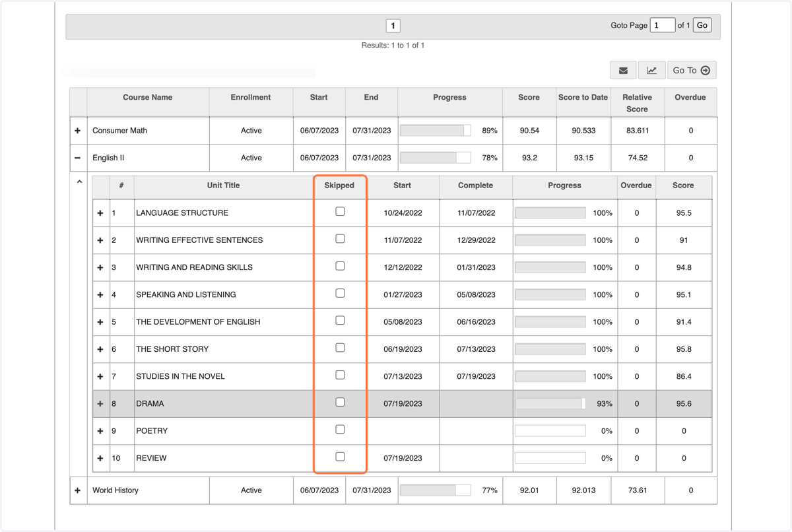Image resolution: width=792 pixels, height=532 pixels.
Task: Check Skipped box for THE DEVELOPMENT OF ENGLISH
Action: click(340, 320)
